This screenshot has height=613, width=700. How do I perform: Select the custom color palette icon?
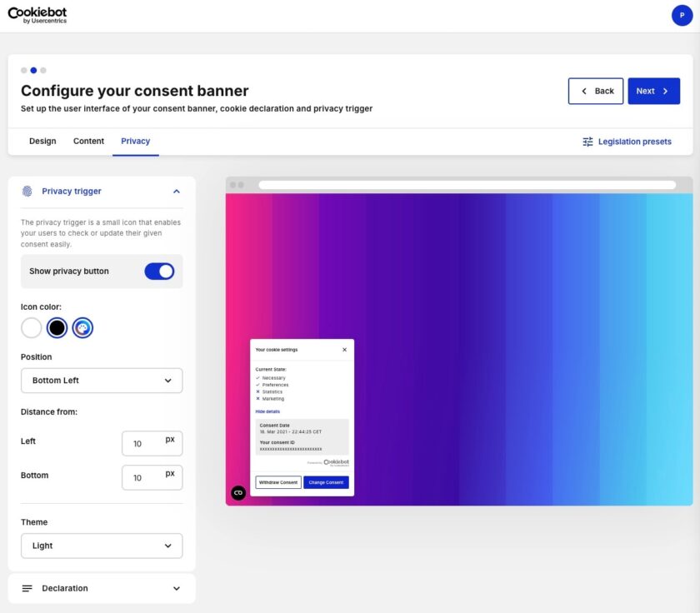(82, 328)
